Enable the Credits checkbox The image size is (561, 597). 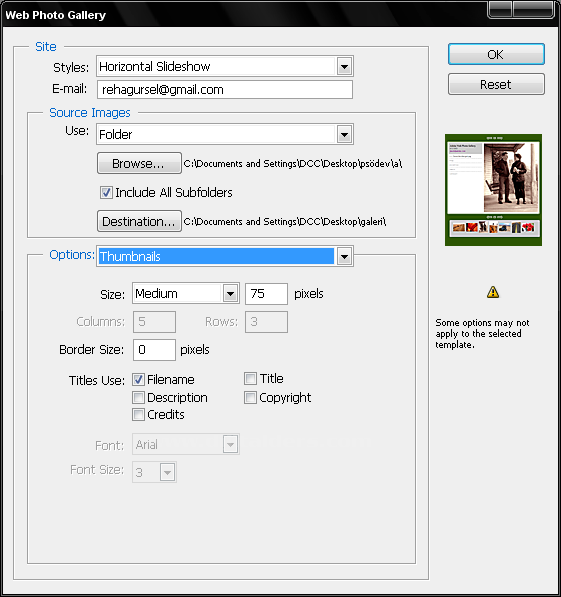tap(138, 414)
